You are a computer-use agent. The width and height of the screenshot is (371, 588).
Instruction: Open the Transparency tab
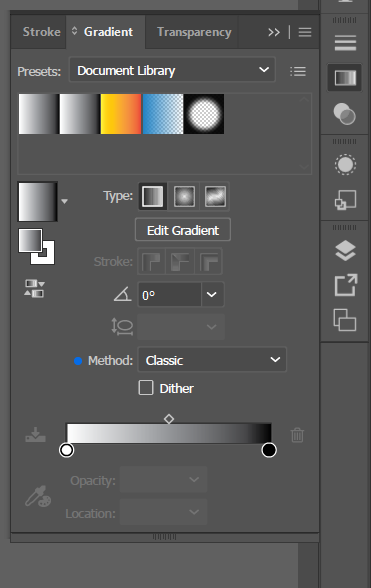coord(194,32)
